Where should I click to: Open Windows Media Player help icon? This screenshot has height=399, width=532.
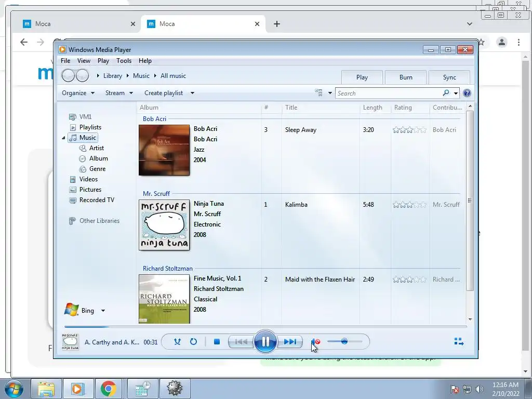467,93
